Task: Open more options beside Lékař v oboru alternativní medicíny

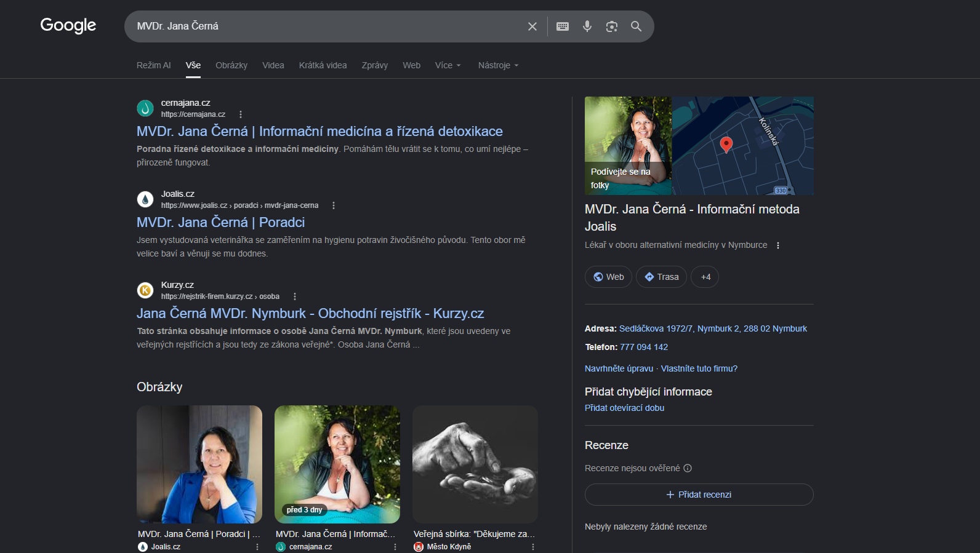Action: 778,245
